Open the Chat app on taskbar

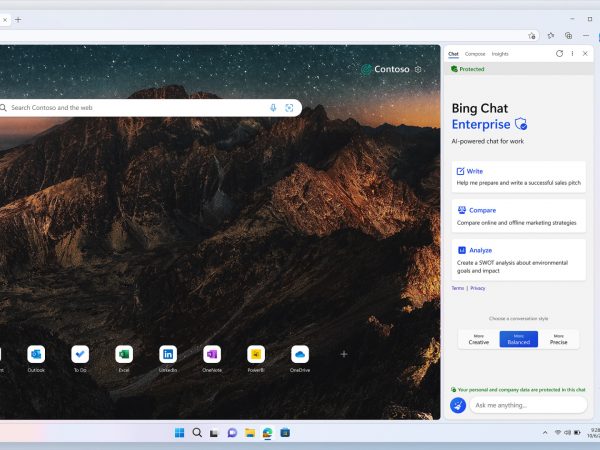tap(232, 433)
